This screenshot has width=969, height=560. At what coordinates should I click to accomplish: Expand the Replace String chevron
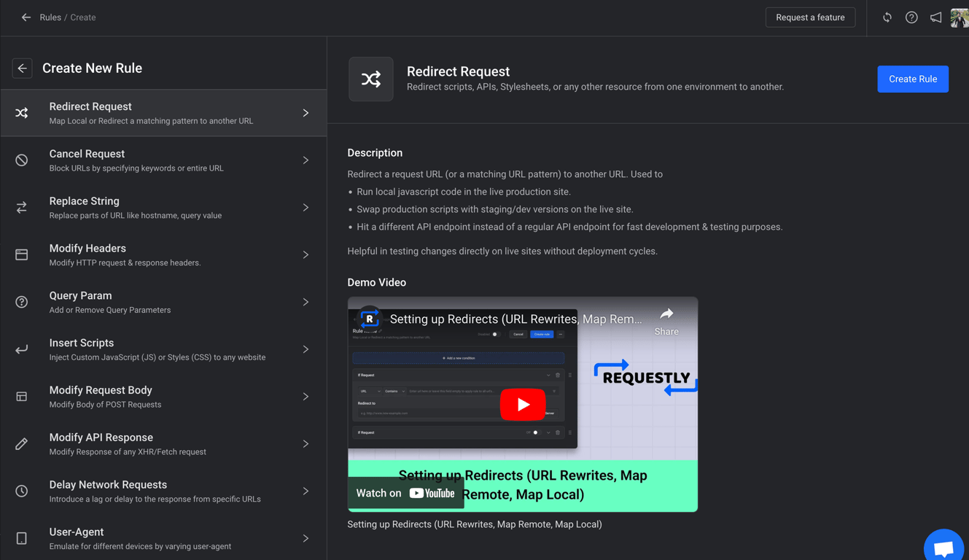pos(306,208)
